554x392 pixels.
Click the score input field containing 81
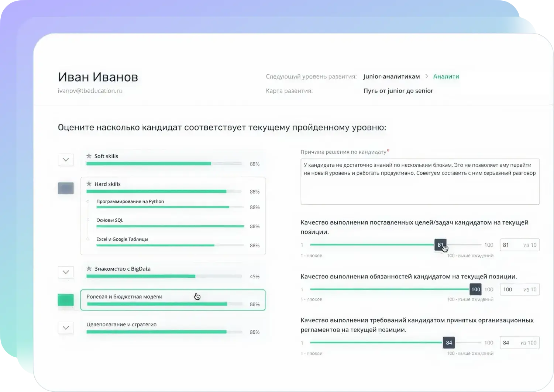point(520,245)
